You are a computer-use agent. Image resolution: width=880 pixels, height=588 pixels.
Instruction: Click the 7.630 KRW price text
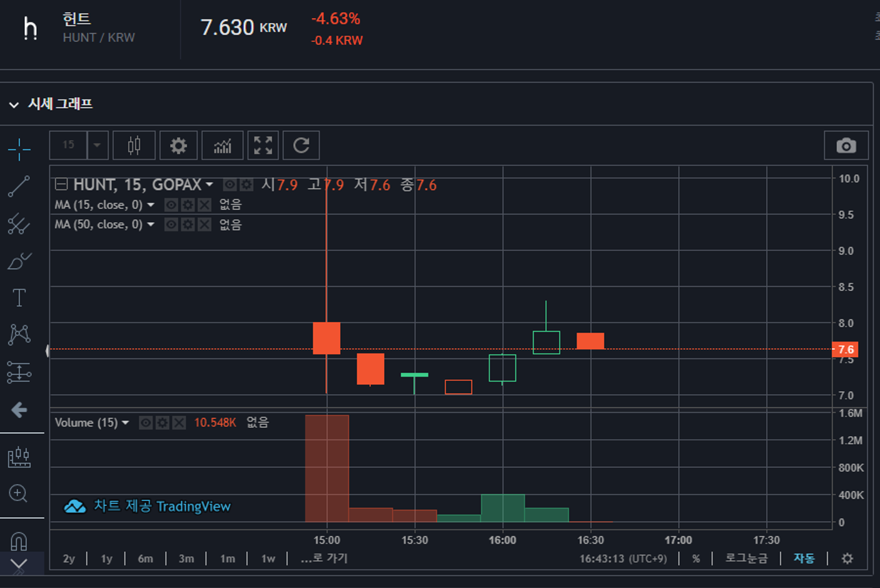click(243, 28)
